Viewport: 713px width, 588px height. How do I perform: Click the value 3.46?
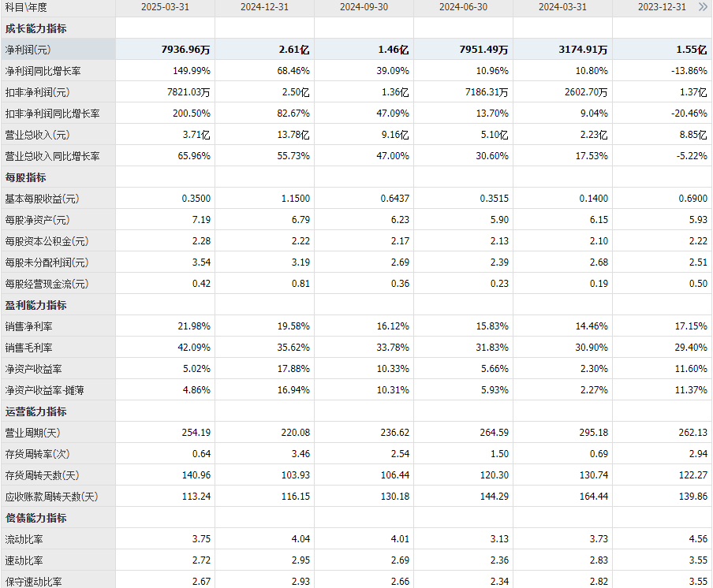tap(301, 454)
